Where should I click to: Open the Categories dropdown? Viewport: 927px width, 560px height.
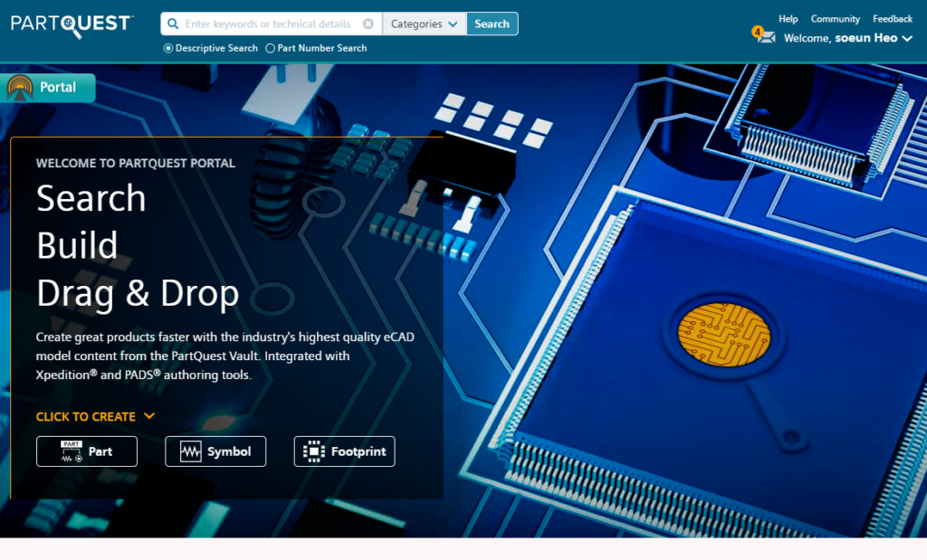tap(424, 24)
